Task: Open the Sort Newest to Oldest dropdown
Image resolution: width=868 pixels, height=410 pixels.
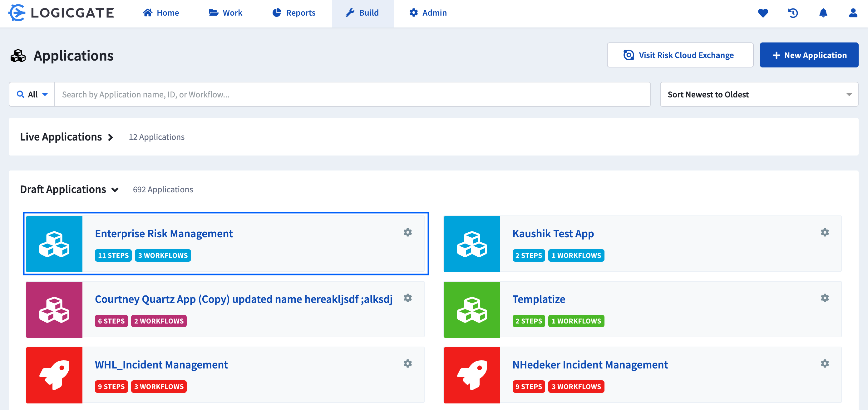Action: 759,94
